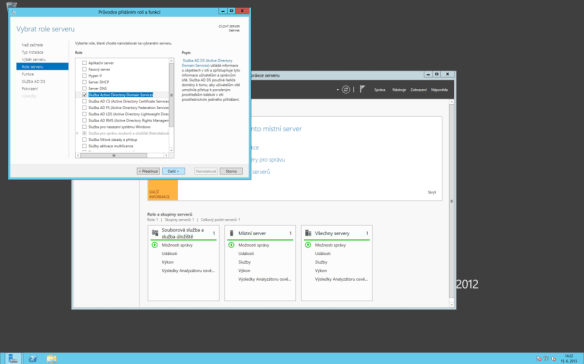Open Události in the Místní server tile

coord(246,253)
